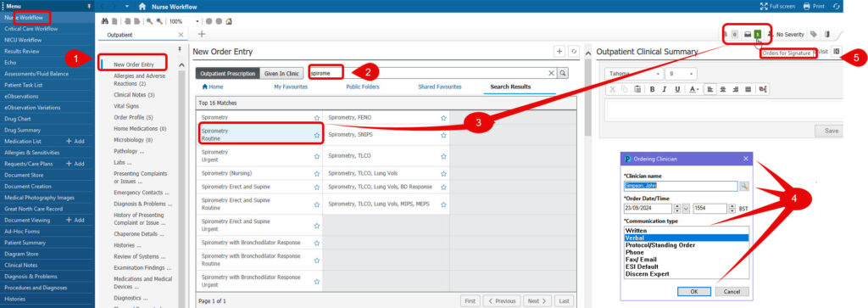Click the house icon after grey circles
Screen dimensions: 868x308
pos(229,21)
